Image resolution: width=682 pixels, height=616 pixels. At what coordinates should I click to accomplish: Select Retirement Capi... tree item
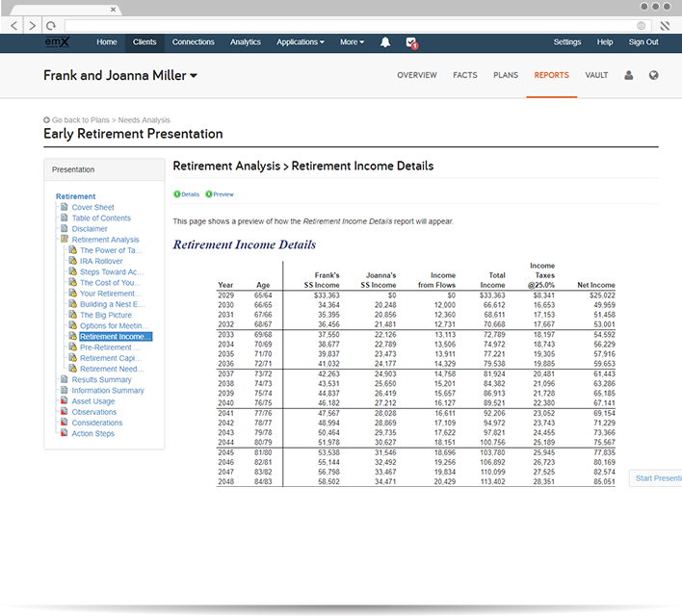pos(111,358)
